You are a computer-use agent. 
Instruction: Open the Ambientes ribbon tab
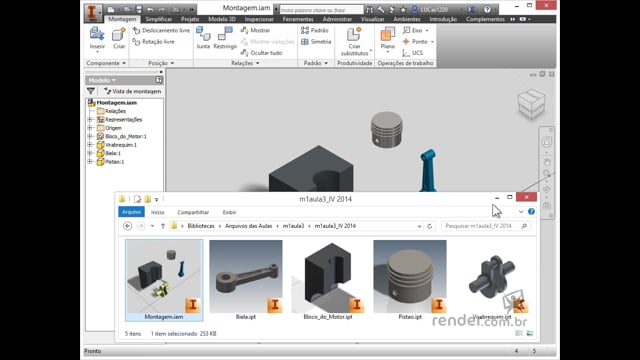[x=407, y=19]
